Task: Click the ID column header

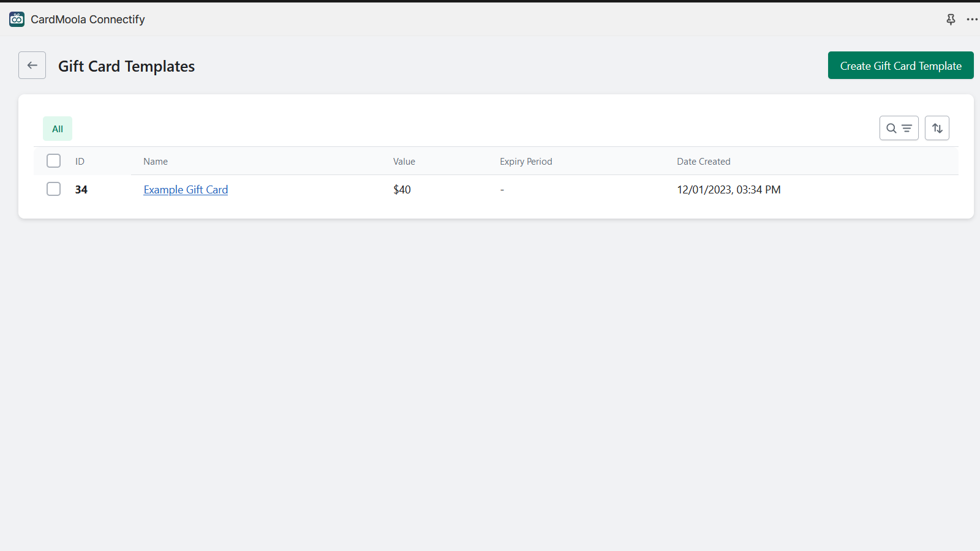Action: (x=80, y=162)
